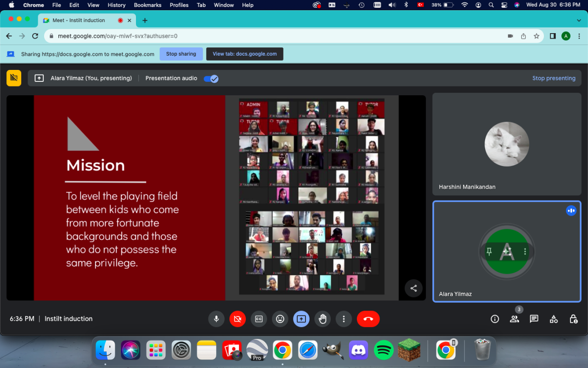The width and height of the screenshot is (588, 368).
Task: Toggle the Presentation audio switch
Action: pyautogui.click(x=211, y=78)
